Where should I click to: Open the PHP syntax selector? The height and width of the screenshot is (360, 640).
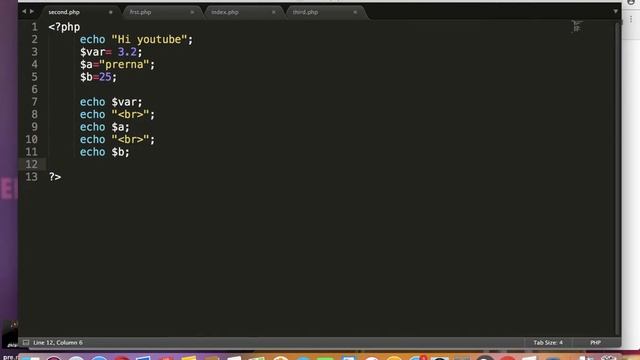[596, 342]
